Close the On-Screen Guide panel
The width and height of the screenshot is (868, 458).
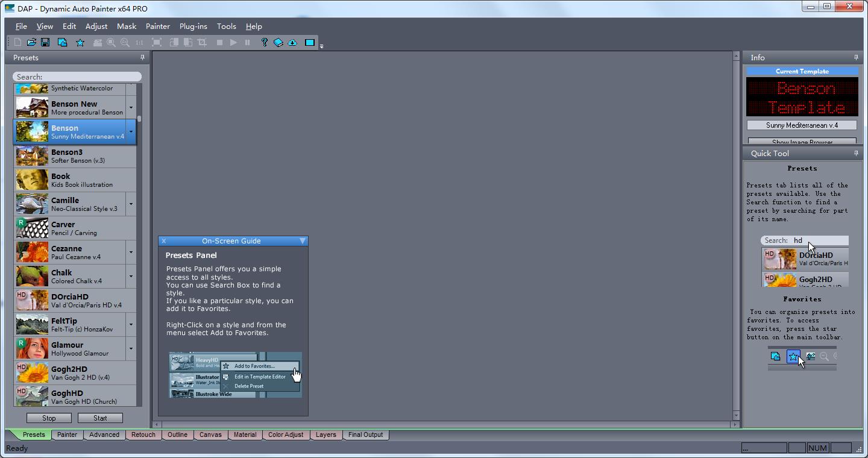point(163,240)
